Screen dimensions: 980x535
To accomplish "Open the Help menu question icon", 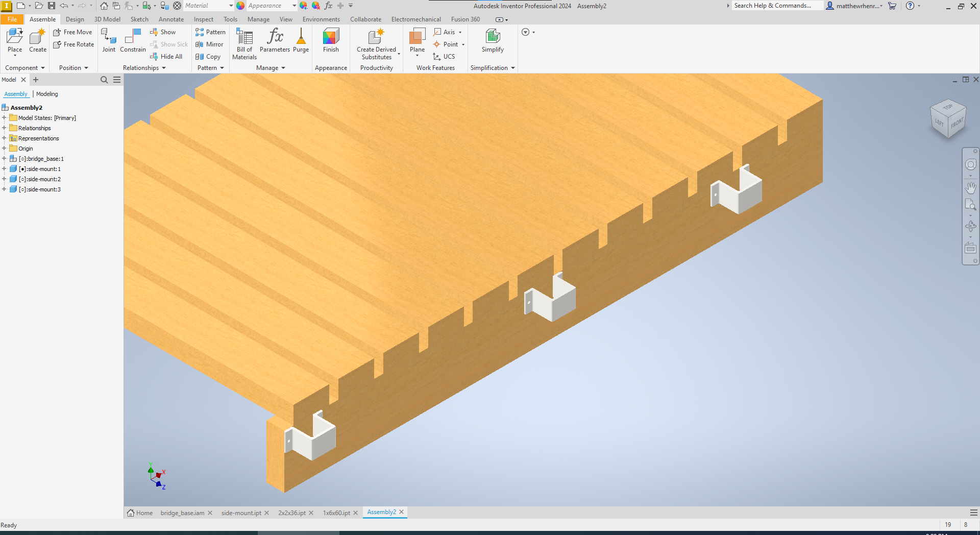I will pos(910,6).
